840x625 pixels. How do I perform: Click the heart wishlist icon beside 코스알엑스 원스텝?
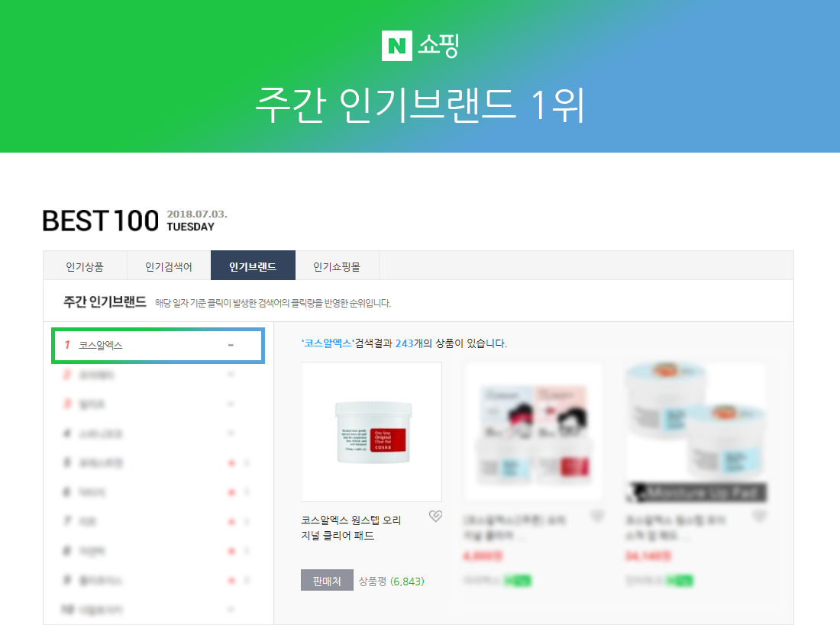point(435,516)
